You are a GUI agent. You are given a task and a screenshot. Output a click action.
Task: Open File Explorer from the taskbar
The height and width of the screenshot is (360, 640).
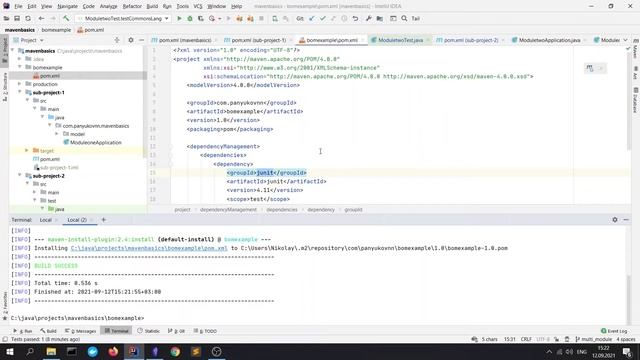point(51,351)
